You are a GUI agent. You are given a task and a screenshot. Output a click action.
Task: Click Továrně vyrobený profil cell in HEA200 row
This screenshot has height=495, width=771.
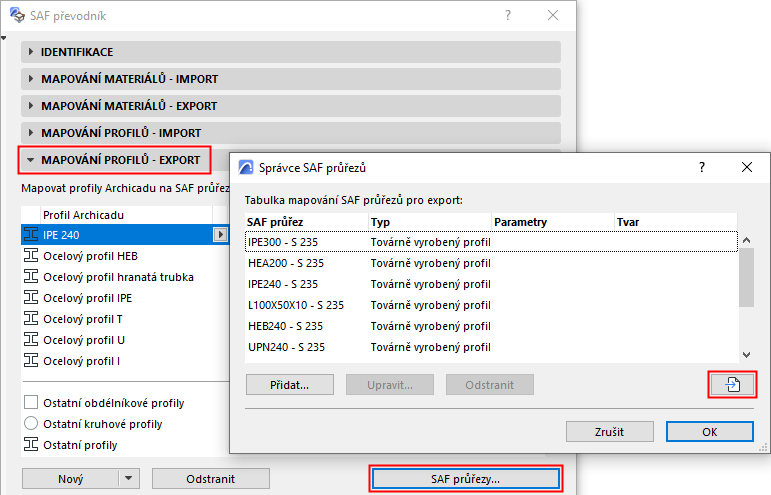click(430, 263)
